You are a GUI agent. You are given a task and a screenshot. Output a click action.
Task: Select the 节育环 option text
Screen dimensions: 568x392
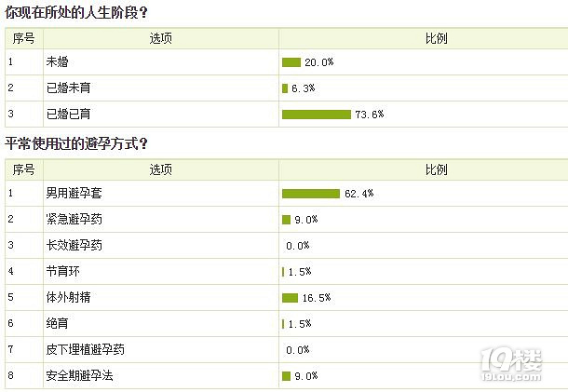tap(62, 271)
